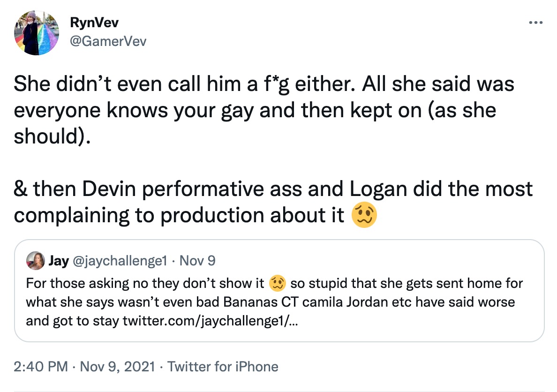Click woozy face emoji ending main tweet
Image resolution: width=557 pixels, height=392 pixels.
364,215
